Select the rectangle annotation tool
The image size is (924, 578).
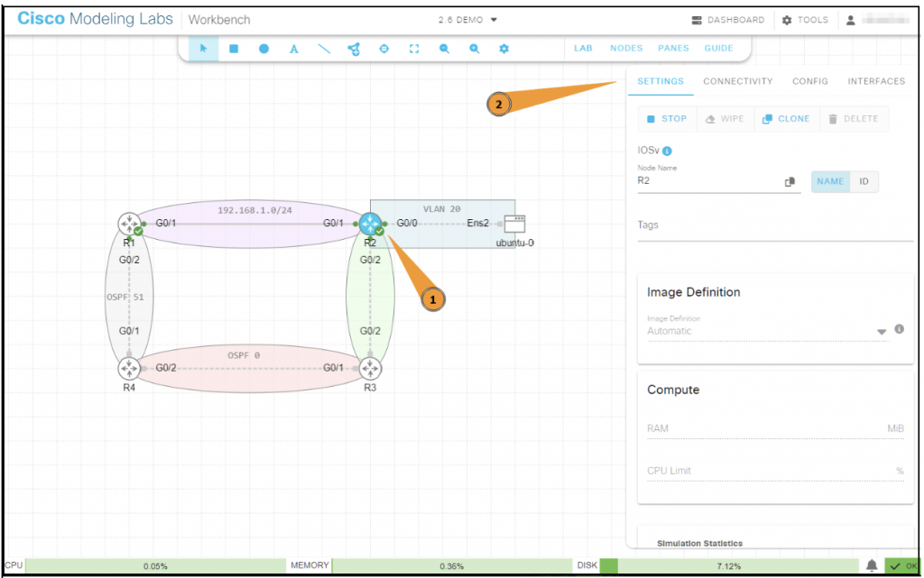pos(234,49)
